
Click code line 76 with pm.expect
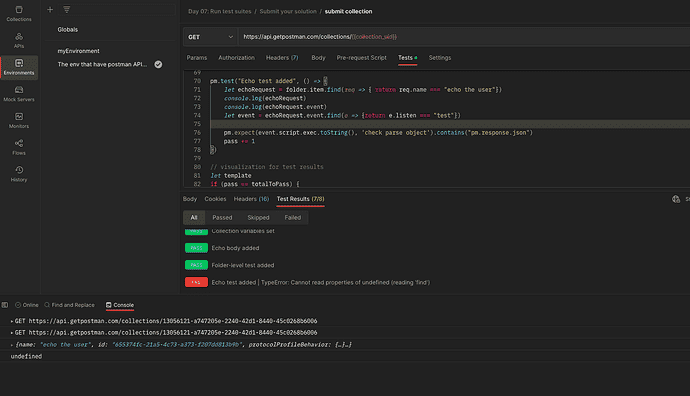click(378, 132)
